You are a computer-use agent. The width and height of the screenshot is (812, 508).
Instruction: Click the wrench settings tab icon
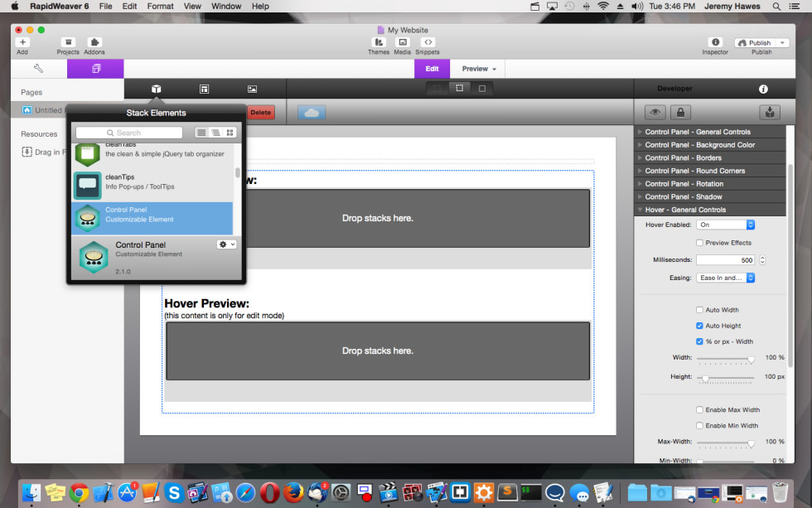[38, 68]
